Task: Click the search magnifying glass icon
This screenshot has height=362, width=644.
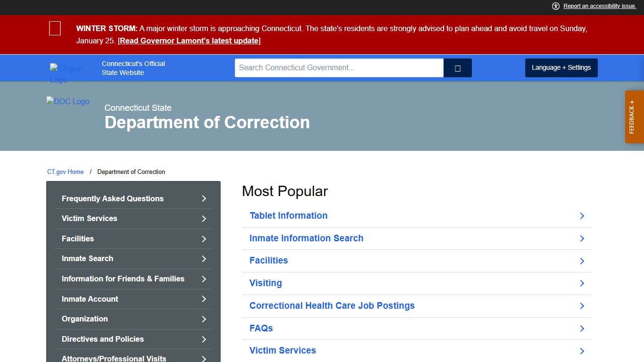Action: point(457,67)
